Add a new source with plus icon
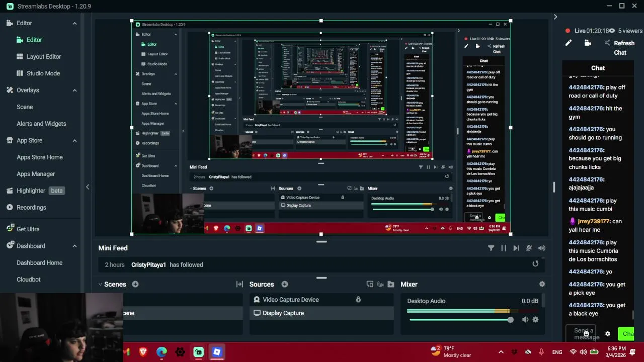The width and height of the screenshot is (644, 362). click(x=284, y=284)
